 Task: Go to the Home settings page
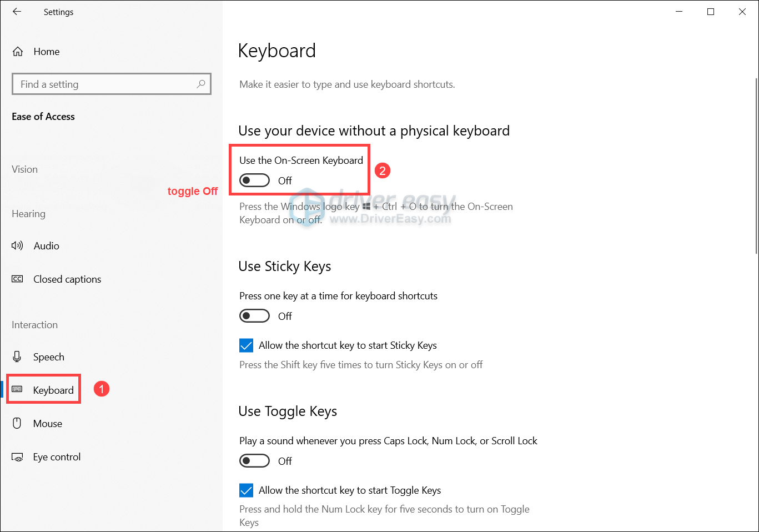click(x=46, y=51)
